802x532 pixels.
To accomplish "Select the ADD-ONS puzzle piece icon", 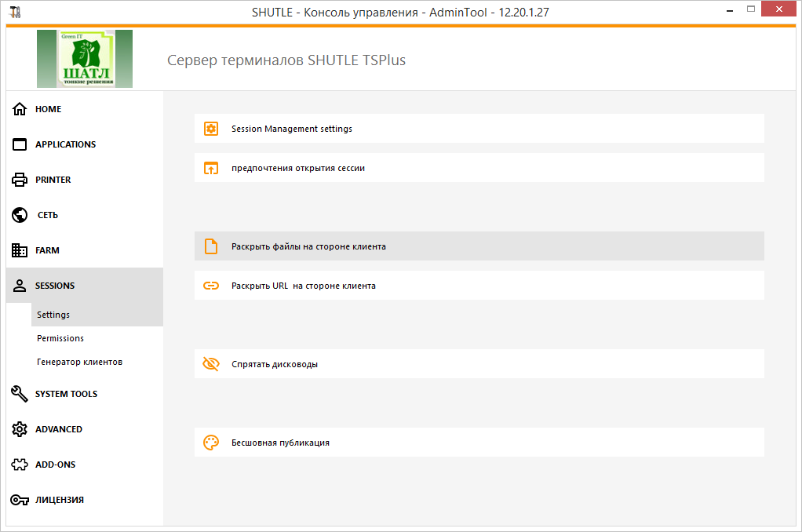I will [x=19, y=465].
